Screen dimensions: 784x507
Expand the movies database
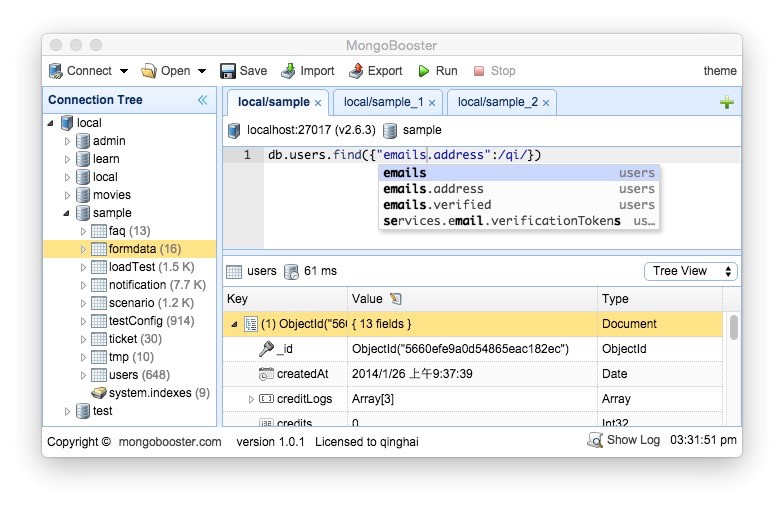click(x=67, y=195)
